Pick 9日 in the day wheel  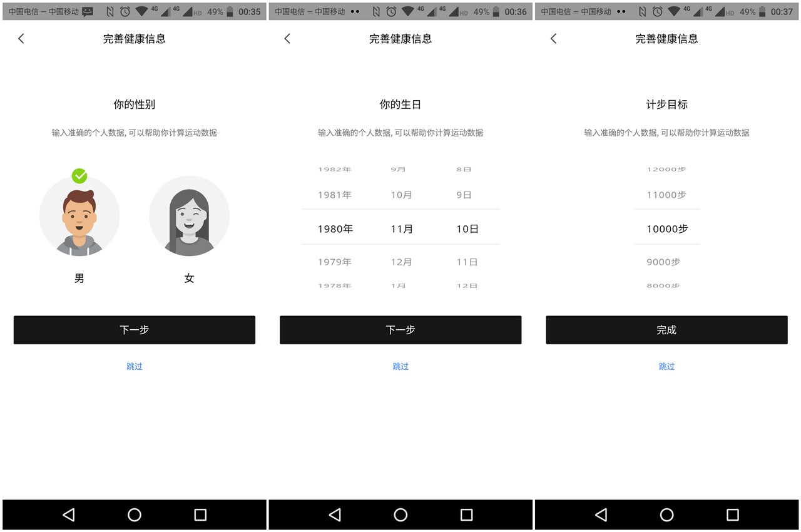466,195
